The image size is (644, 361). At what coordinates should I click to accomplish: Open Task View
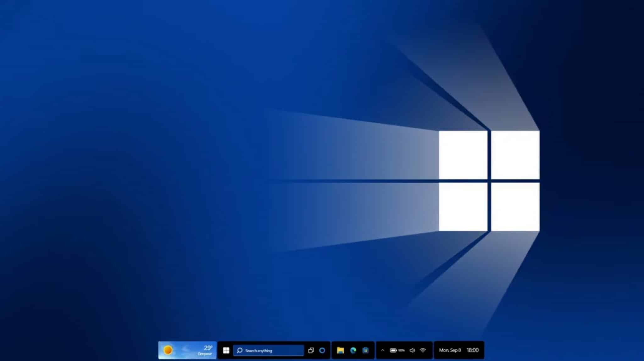click(x=311, y=350)
